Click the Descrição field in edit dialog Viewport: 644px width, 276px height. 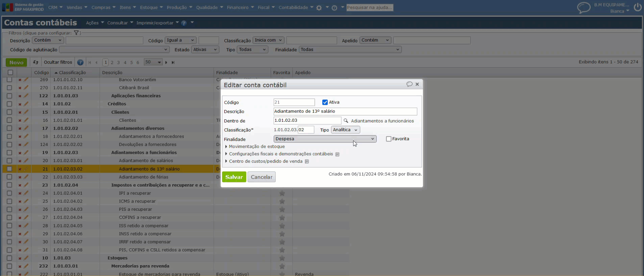(x=345, y=112)
